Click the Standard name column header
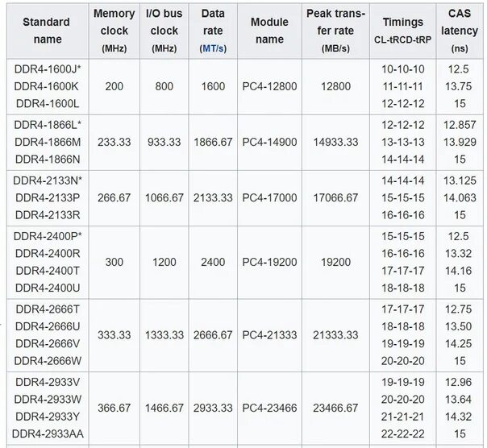Viewport: 487px width, 448px height. 48,31
